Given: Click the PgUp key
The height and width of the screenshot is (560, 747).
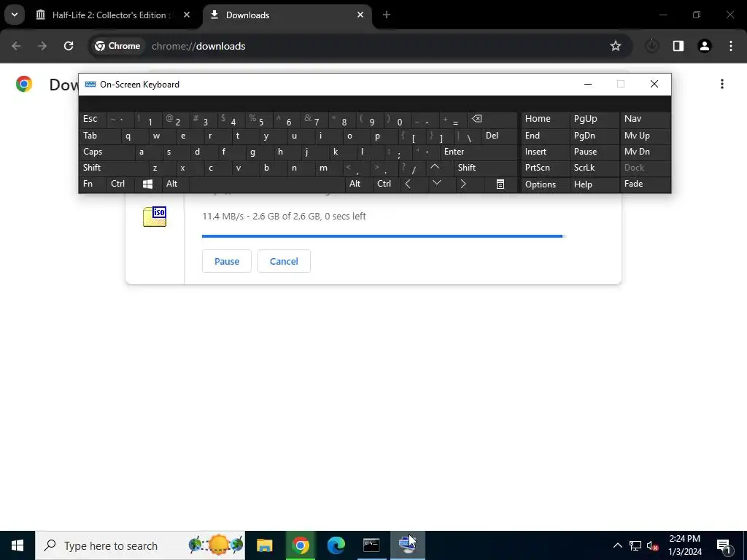Looking at the screenshot, I should coord(594,119).
